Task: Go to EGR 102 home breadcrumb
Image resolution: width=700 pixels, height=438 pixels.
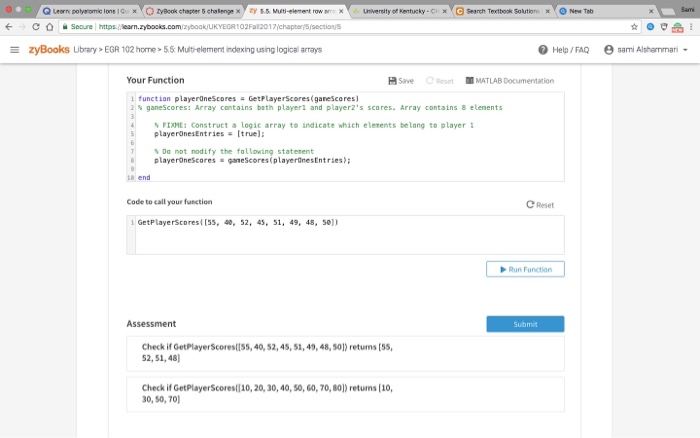Action: coord(130,50)
